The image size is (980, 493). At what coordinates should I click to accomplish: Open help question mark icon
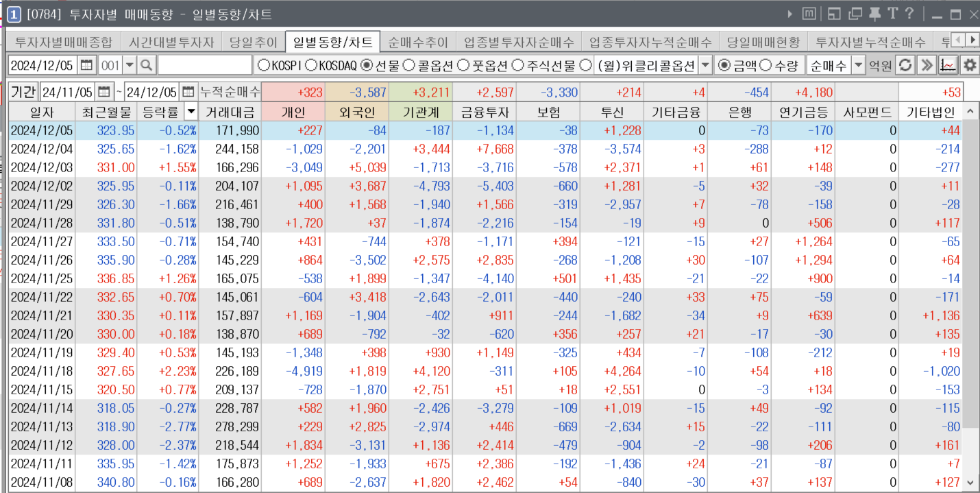point(909,14)
